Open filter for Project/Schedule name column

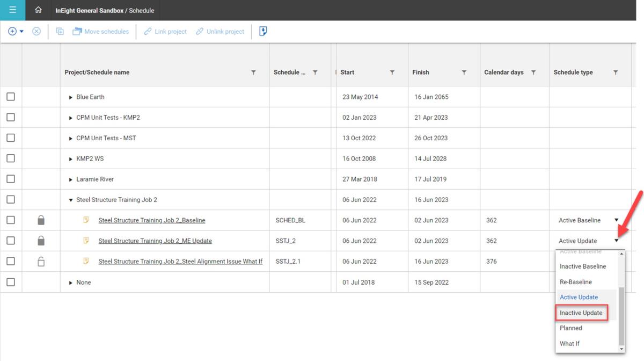(253, 73)
